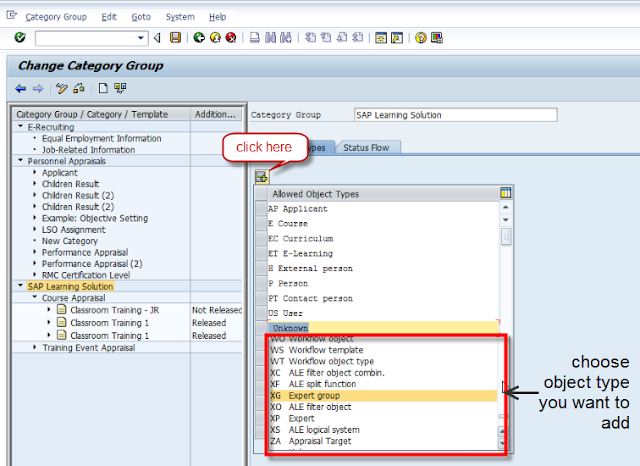Open the System menu
The width and height of the screenshot is (640, 466).
tap(180, 17)
